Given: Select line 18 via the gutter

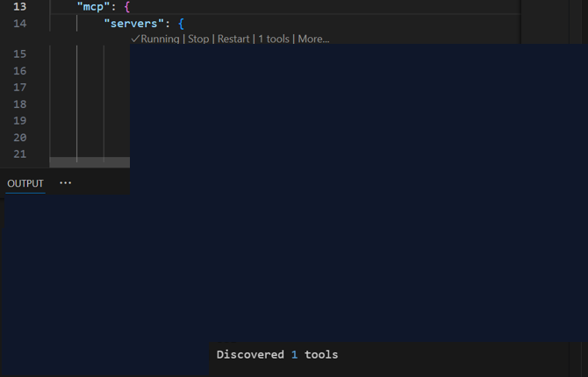Looking at the screenshot, I should point(19,104).
